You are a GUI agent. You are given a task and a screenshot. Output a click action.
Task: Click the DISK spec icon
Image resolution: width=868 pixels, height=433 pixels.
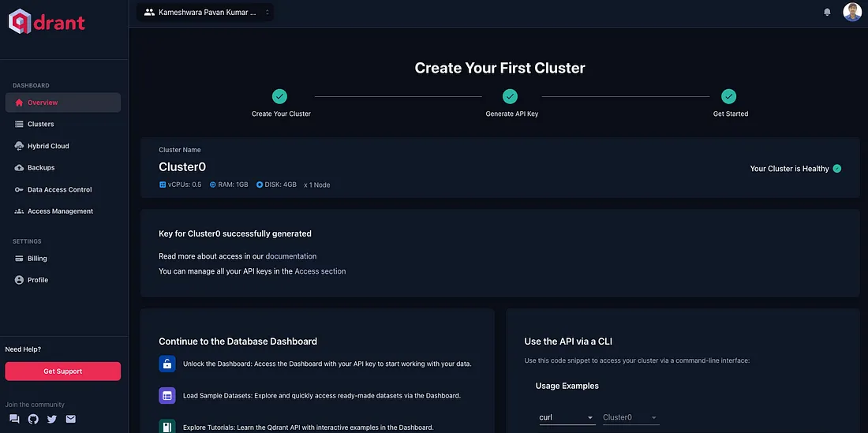click(x=260, y=185)
